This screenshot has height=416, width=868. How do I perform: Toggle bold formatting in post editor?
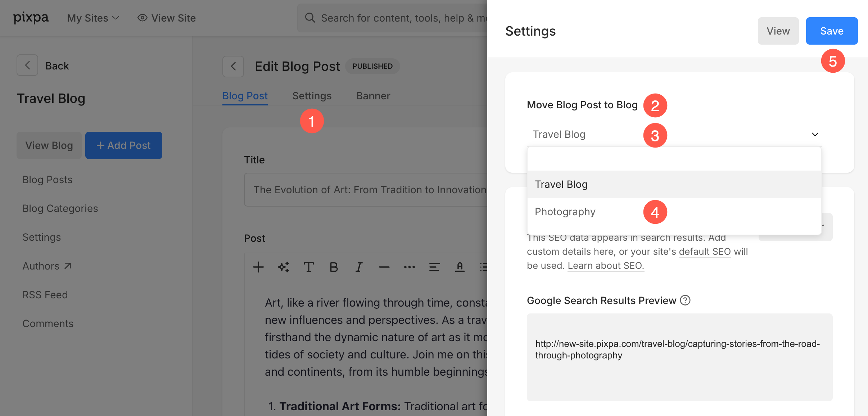334,267
